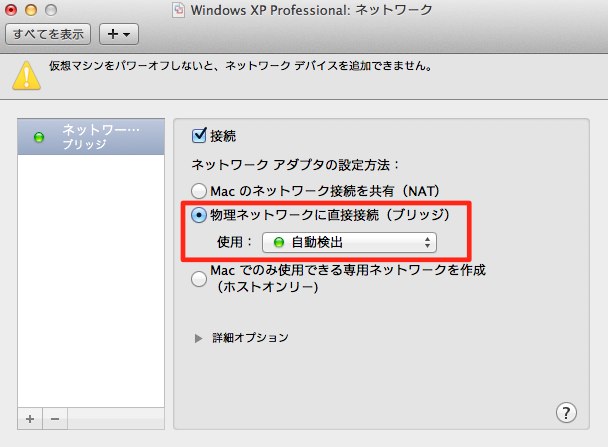This screenshot has height=447, width=608.
Task: Open help with the question mark button
Action: point(566,413)
